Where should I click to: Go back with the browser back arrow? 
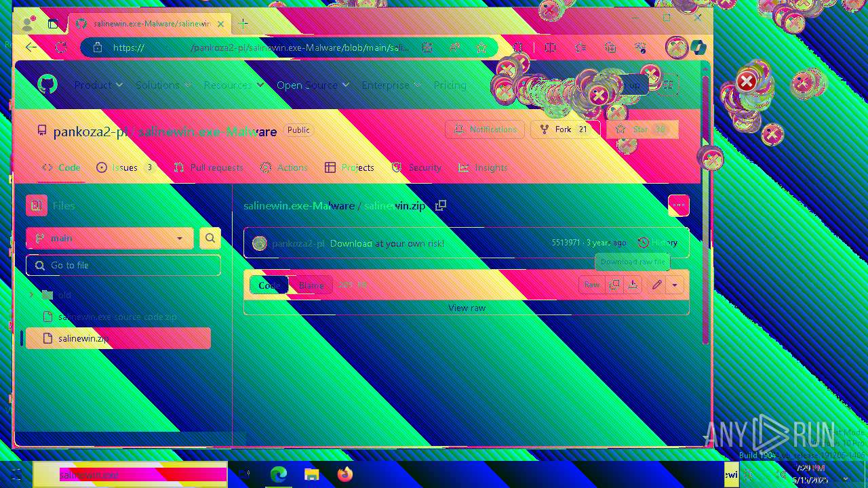[x=31, y=47]
